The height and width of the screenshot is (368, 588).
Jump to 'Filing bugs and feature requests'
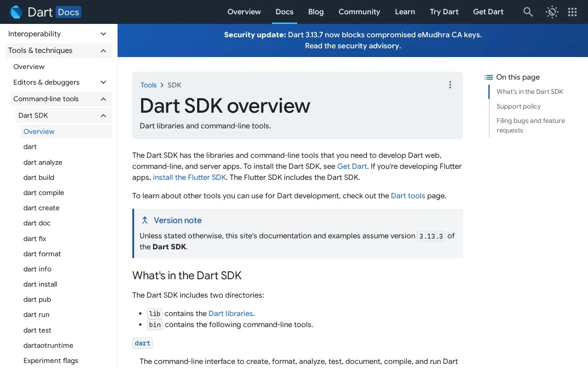tap(531, 125)
